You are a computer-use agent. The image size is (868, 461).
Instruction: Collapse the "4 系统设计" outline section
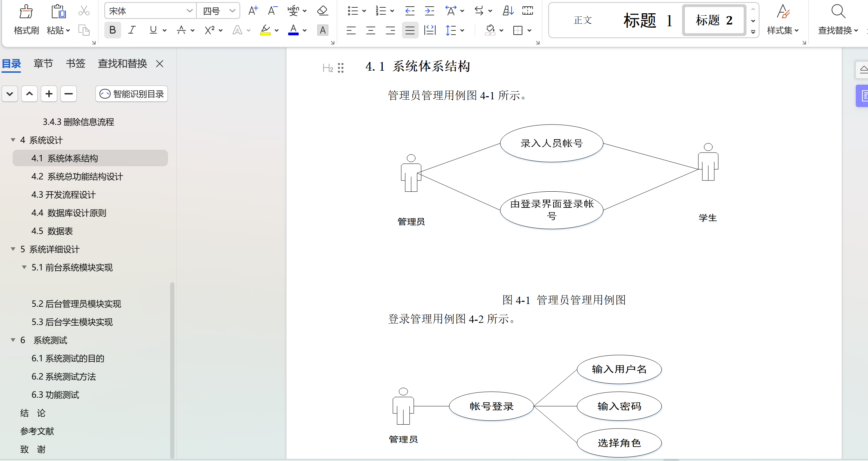pos(13,140)
